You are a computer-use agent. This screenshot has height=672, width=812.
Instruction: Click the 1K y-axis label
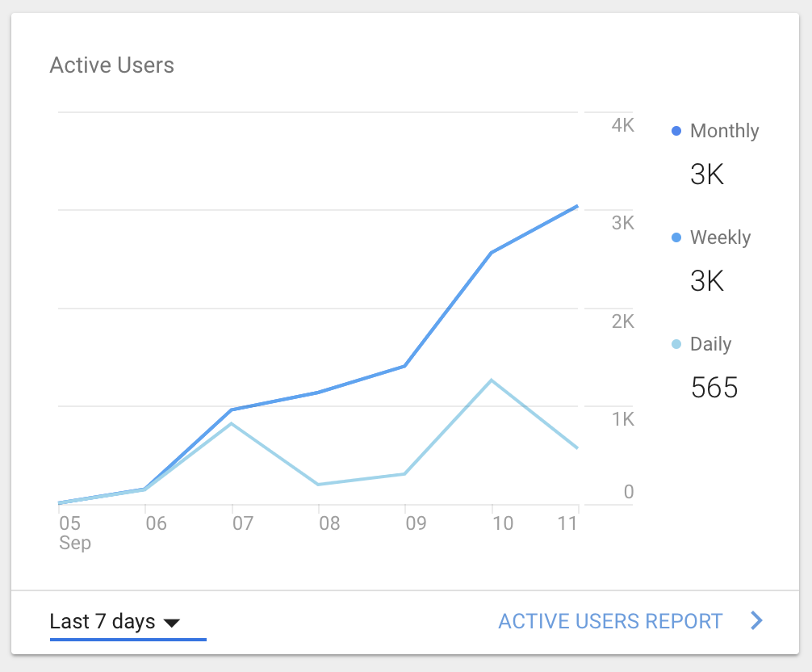pos(622,419)
